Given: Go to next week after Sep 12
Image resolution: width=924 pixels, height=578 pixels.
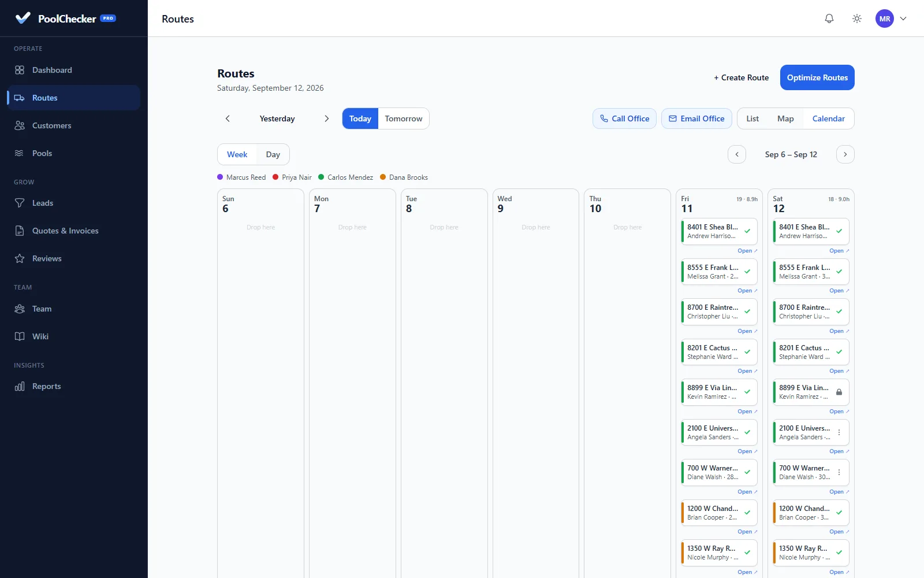Looking at the screenshot, I should 845,154.
